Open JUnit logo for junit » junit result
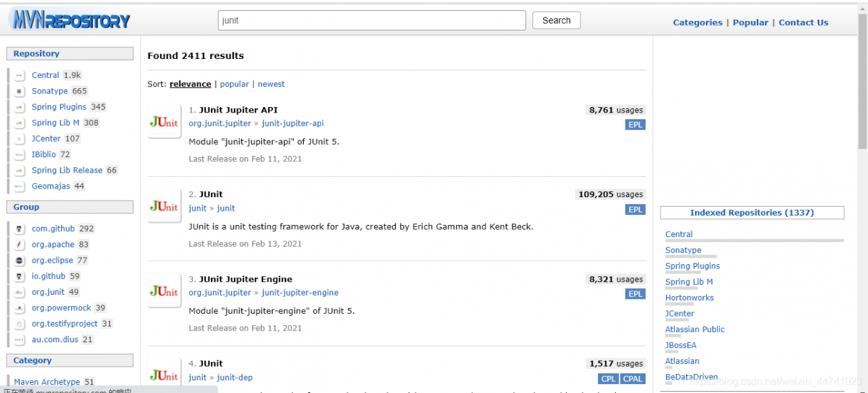The width and height of the screenshot is (868, 393). tap(164, 206)
